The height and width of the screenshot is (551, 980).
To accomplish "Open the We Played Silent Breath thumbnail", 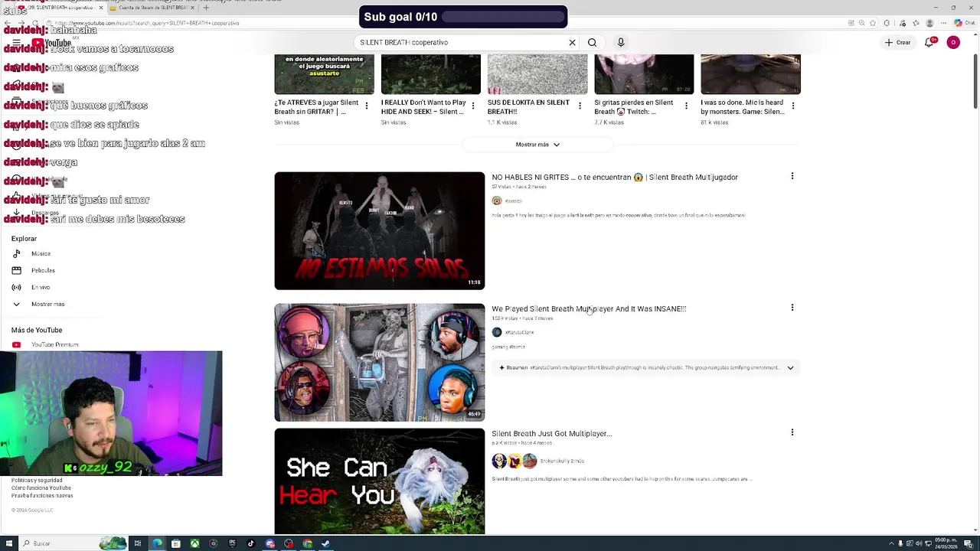I will click(380, 363).
